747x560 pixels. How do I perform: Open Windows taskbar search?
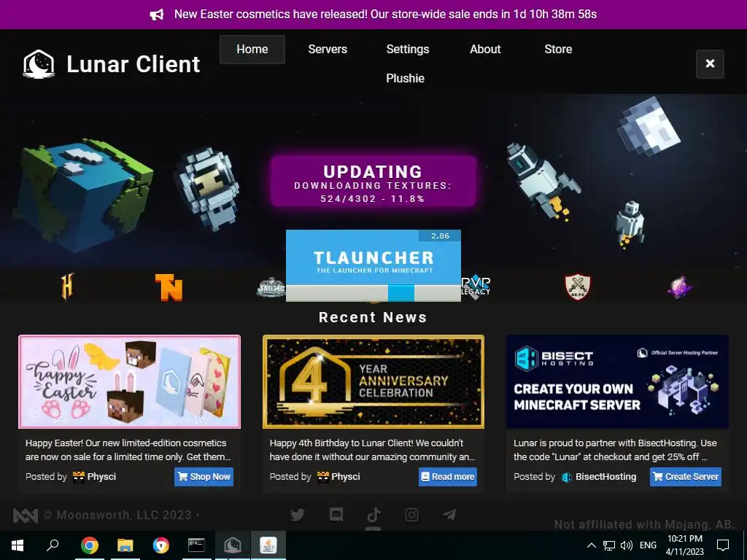[53, 545]
